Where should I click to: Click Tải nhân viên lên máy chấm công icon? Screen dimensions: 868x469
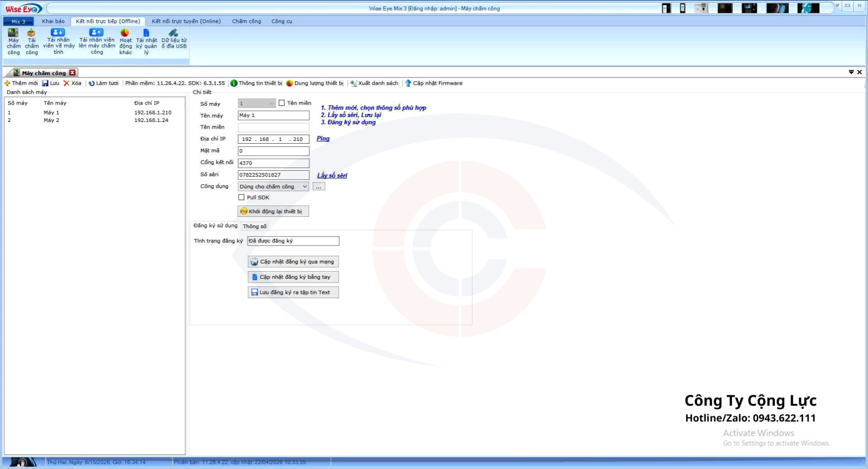tap(97, 33)
